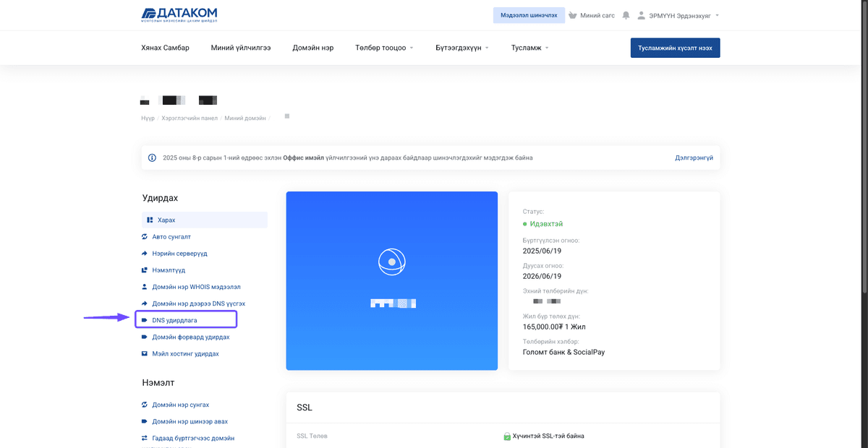Click icon next to Домэйн нэр дээрээ DNS үүсгэх
The image size is (868, 448).
pos(145,303)
